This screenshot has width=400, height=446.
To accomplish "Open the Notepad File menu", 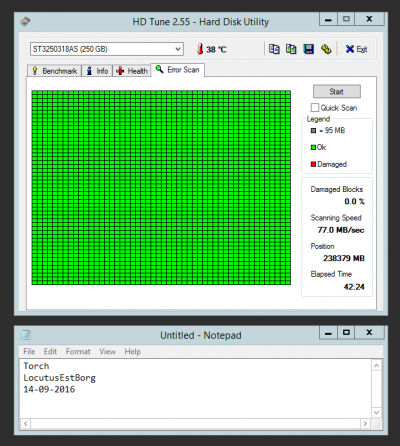I will [x=29, y=351].
